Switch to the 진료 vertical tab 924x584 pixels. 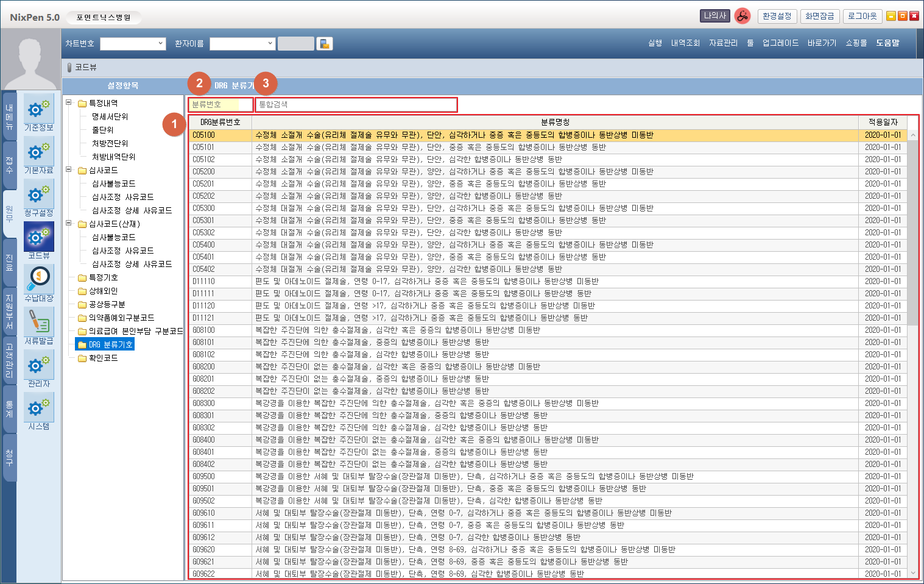[9, 262]
